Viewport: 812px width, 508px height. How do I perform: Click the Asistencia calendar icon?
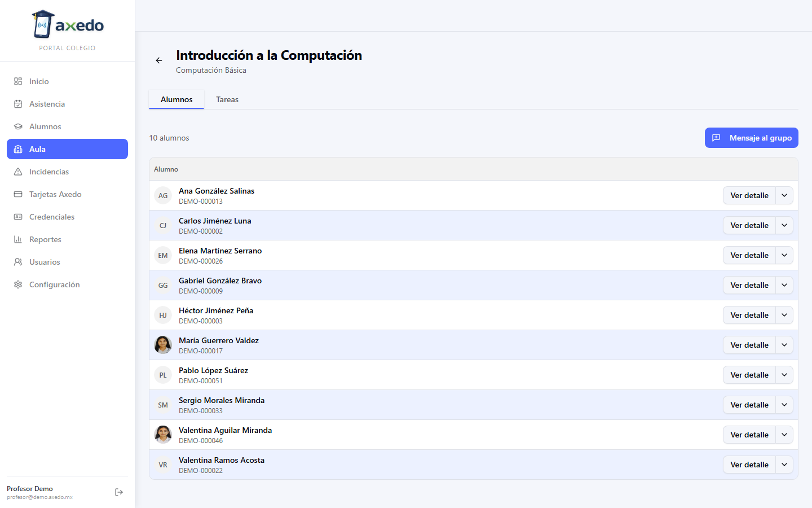pos(18,104)
